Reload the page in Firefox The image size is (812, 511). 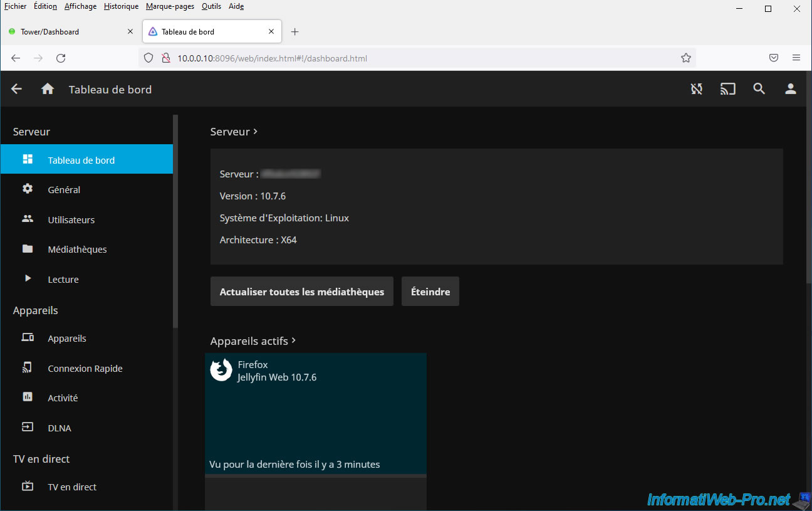pyautogui.click(x=61, y=58)
